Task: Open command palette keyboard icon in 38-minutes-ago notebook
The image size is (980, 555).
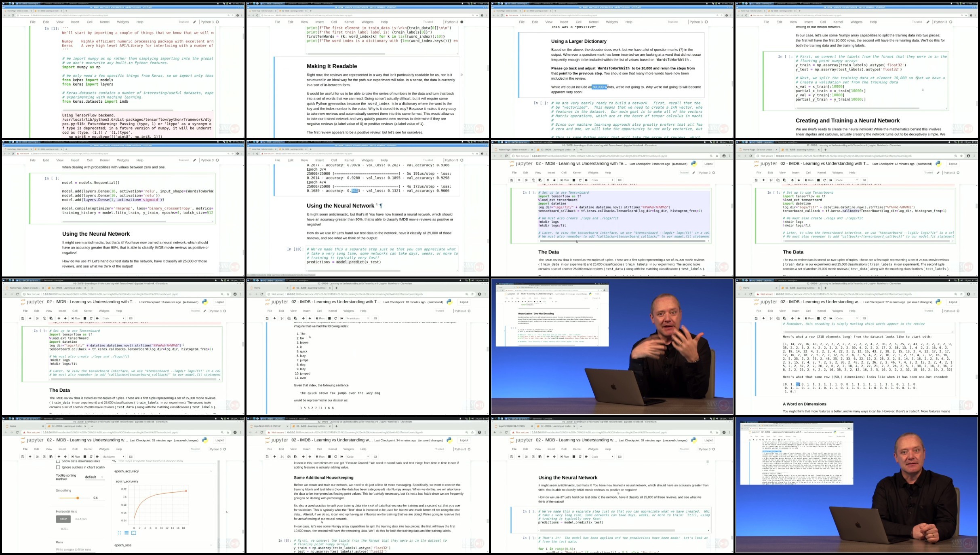Action: tap(620, 457)
